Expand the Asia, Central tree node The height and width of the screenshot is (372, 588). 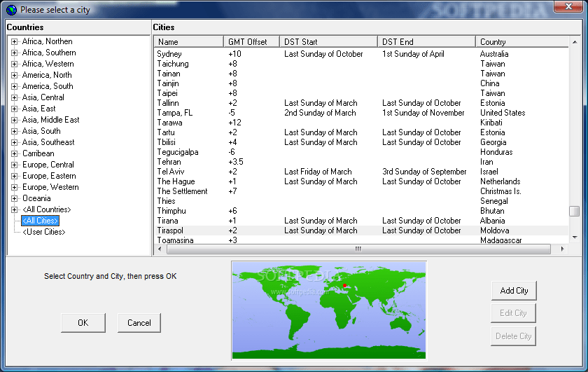pyautogui.click(x=14, y=97)
